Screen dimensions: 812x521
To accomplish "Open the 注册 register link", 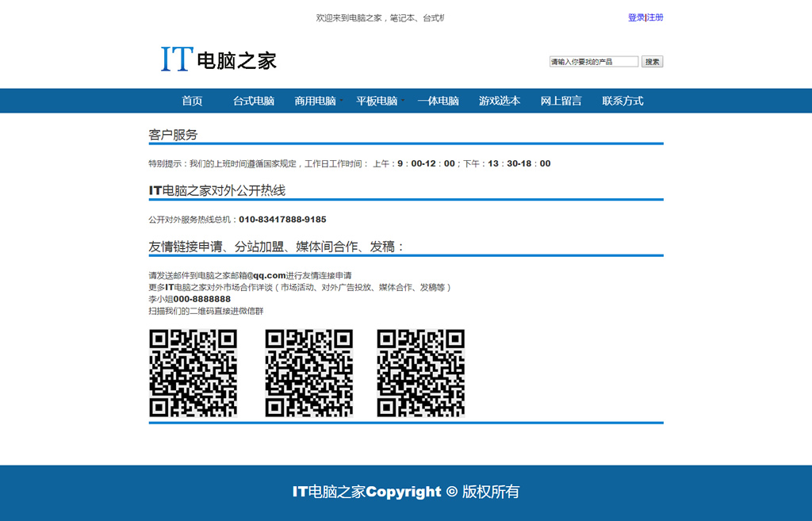I will tap(656, 17).
